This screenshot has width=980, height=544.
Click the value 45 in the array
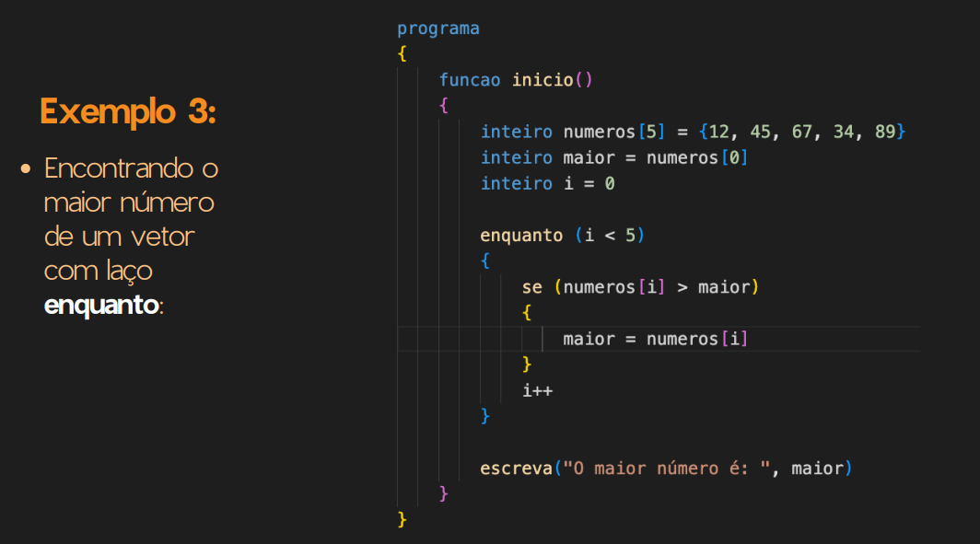[x=760, y=132]
